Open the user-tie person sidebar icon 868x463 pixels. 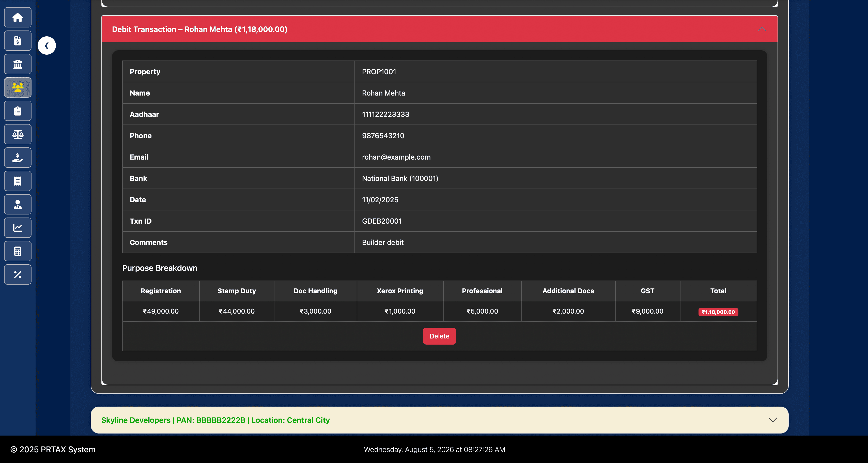[x=18, y=204]
